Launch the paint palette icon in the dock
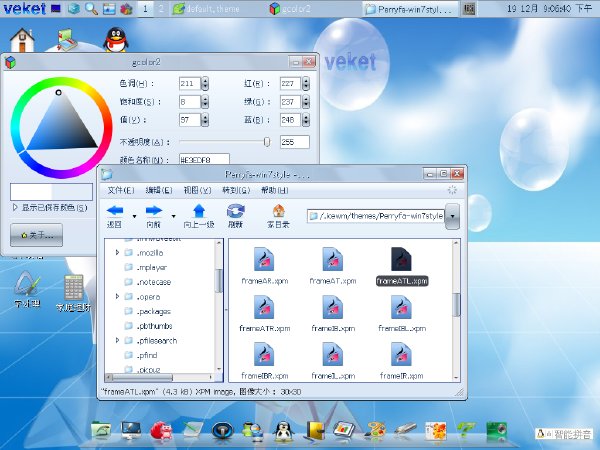600x450 pixels. (x=375, y=431)
